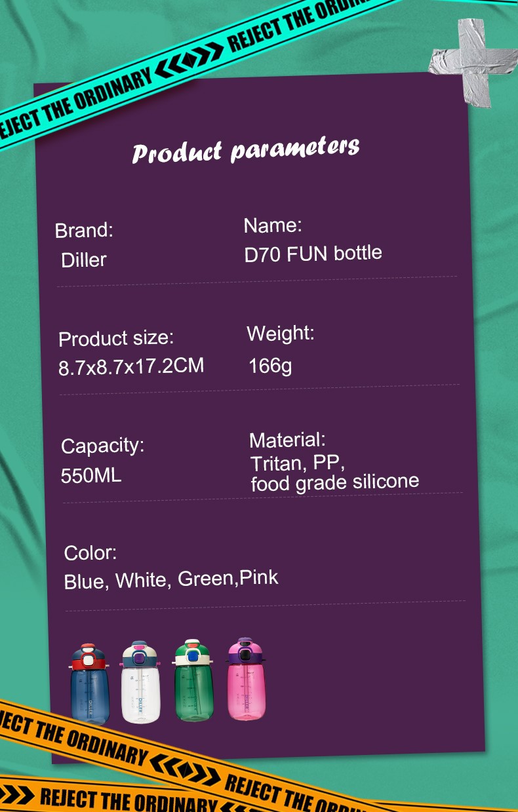This screenshot has height=812, width=518.
Task: Click the Diller brand name
Action: point(83,260)
